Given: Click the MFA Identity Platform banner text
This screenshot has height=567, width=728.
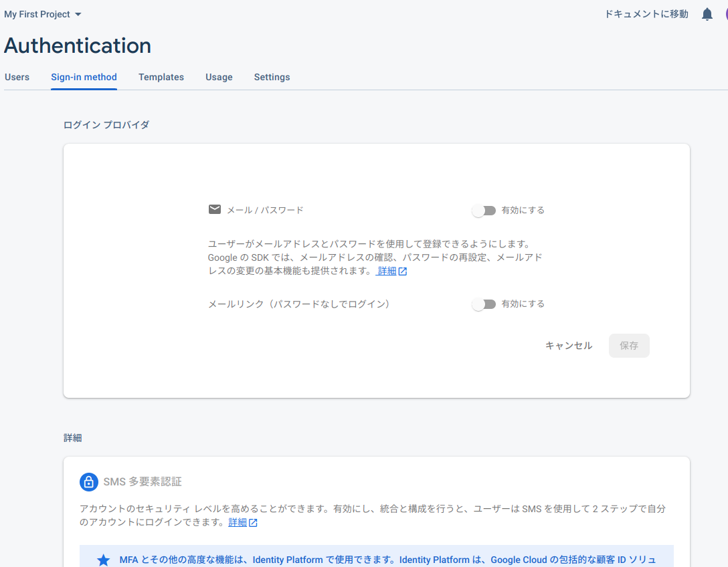Looking at the screenshot, I should [x=387, y=560].
